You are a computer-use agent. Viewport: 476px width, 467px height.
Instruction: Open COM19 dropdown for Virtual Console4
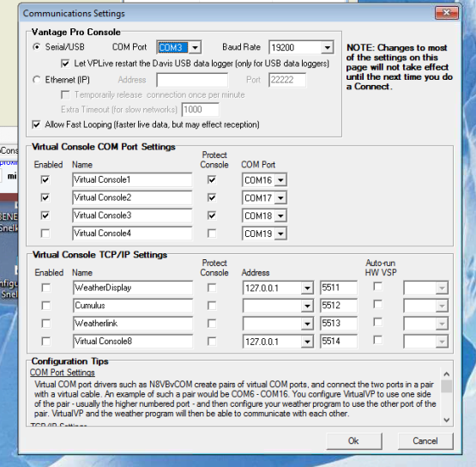[x=280, y=233]
